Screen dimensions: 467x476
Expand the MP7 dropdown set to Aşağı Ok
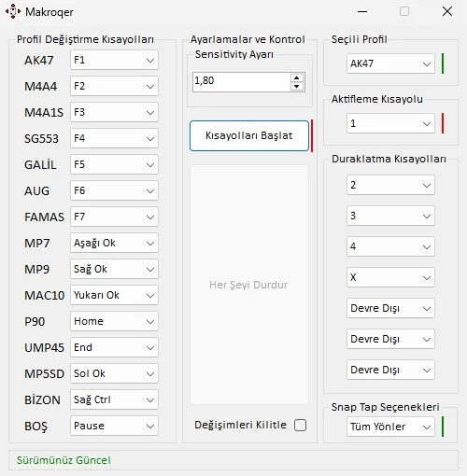pyautogui.click(x=114, y=243)
